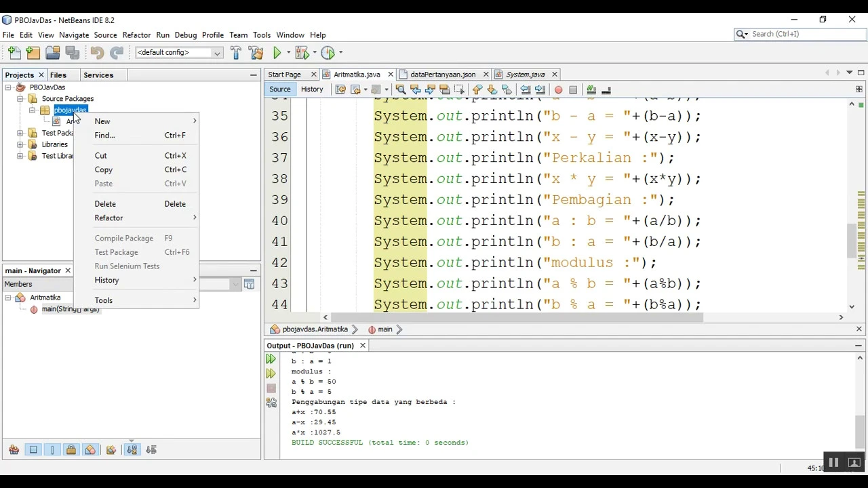Click the Open Project toolbar icon

pos(53,52)
